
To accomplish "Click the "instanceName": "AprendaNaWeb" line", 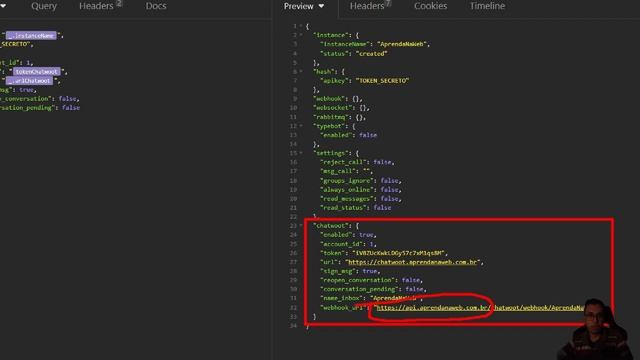I will pos(375,44).
